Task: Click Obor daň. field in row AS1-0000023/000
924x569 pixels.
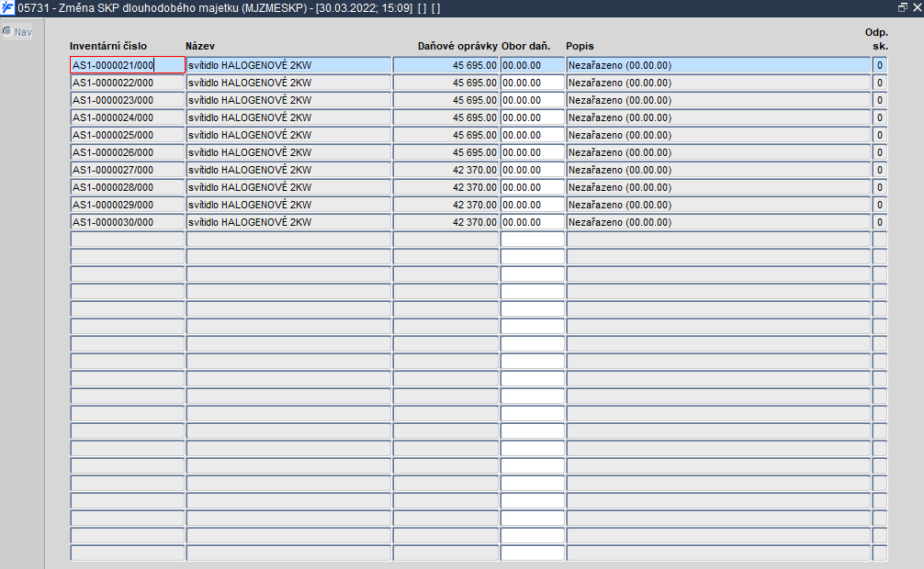Action: coord(532,100)
